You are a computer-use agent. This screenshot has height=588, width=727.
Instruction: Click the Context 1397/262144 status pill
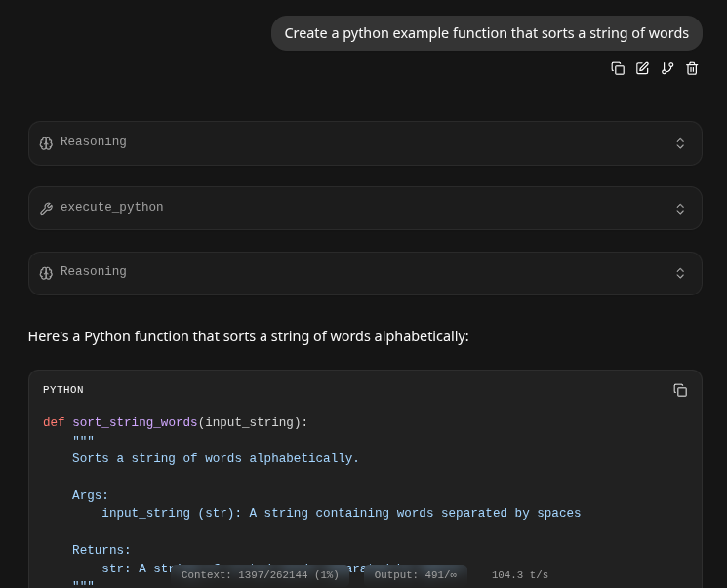260,575
